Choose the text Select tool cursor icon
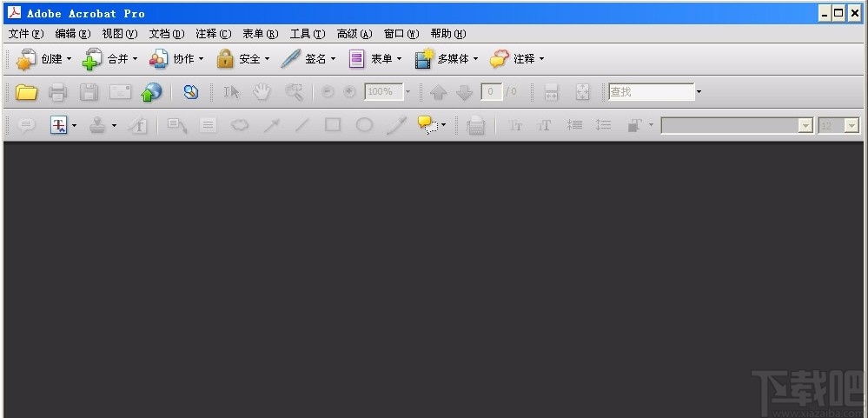Screen dimensions: 868x418 [231, 92]
